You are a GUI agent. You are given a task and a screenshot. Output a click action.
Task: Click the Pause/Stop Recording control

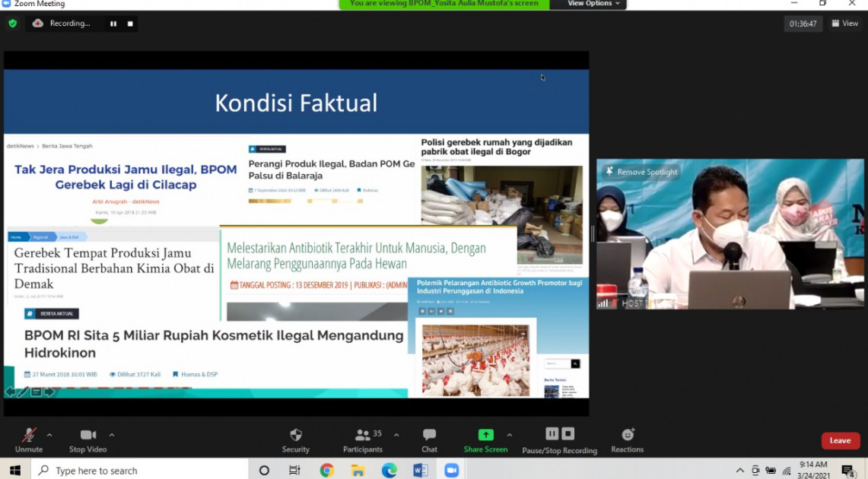pyautogui.click(x=559, y=434)
